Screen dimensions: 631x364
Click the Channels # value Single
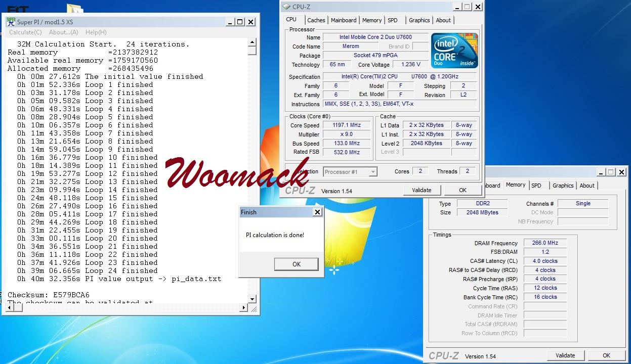point(583,204)
